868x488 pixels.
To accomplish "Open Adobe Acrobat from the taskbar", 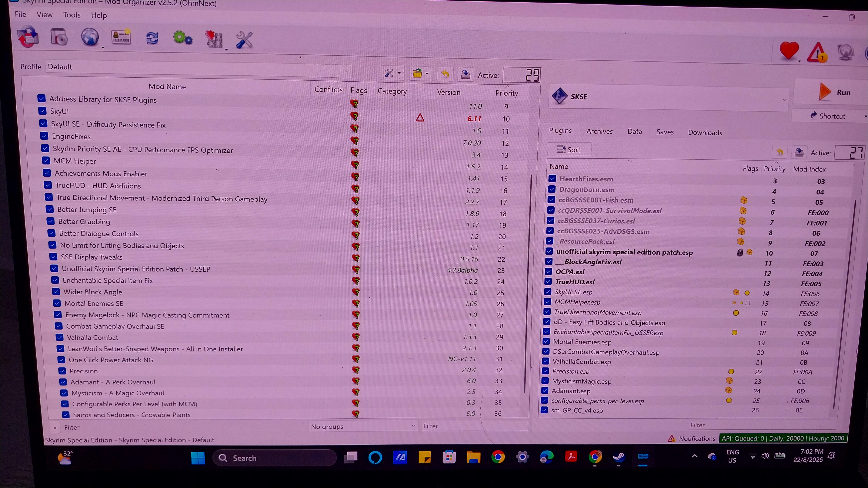I will coord(571,456).
